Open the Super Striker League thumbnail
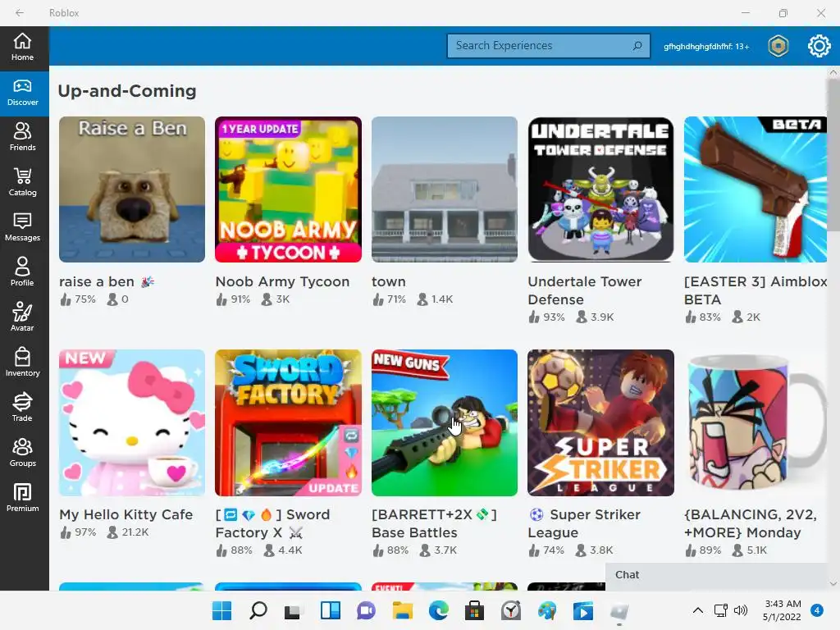This screenshot has height=630, width=840. coord(600,422)
